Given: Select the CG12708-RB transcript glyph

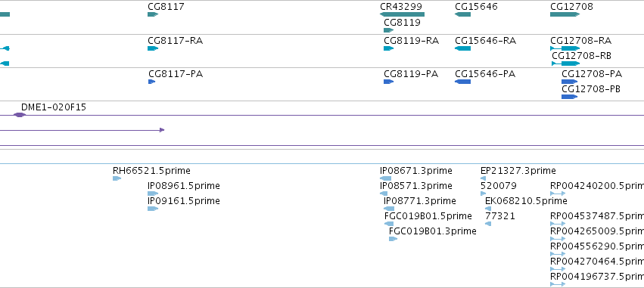Looking at the screenshot, I should 565,63.
